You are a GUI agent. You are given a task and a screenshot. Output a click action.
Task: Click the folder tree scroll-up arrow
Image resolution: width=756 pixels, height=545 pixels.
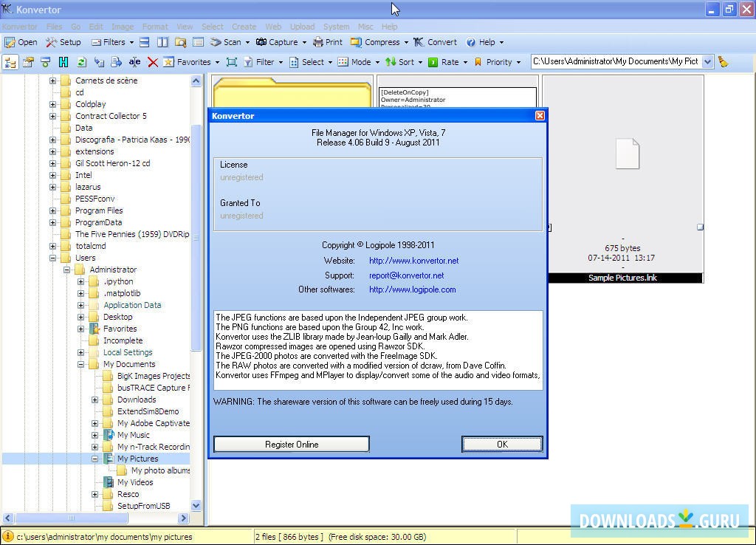click(x=196, y=80)
